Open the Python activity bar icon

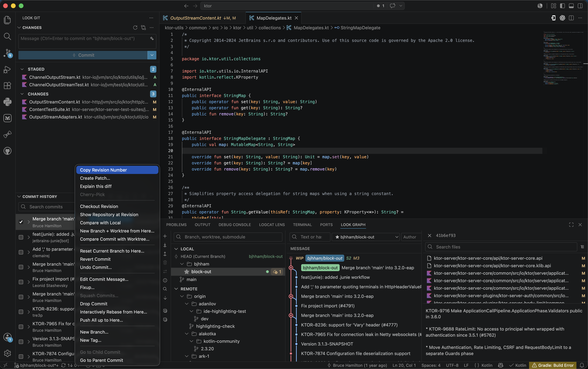[x=7, y=102]
